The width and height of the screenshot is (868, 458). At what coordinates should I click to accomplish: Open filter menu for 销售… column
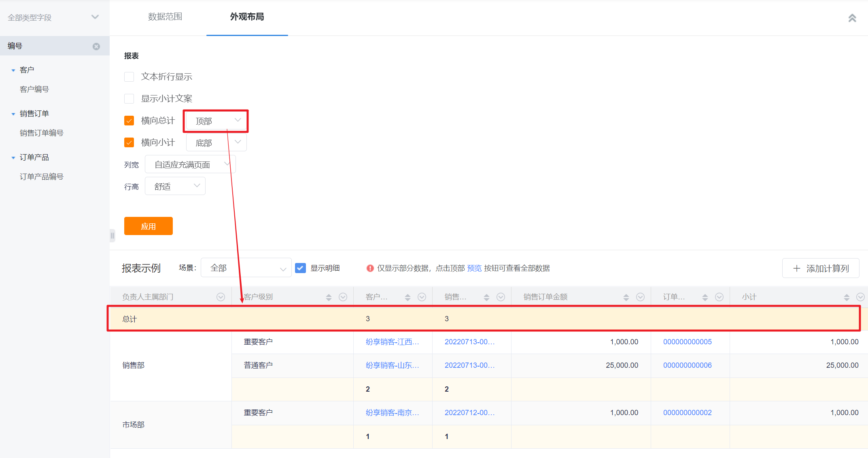click(501, 297)
